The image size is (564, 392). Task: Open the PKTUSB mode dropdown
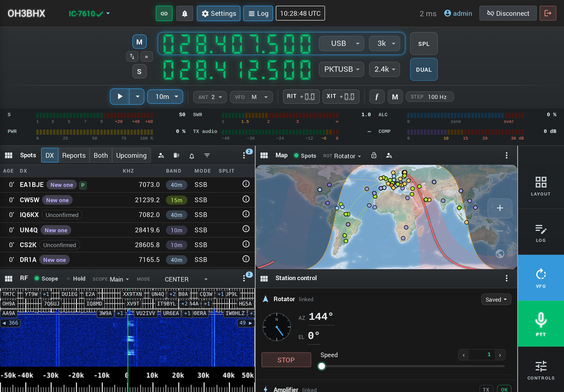(x=342, y=69)
